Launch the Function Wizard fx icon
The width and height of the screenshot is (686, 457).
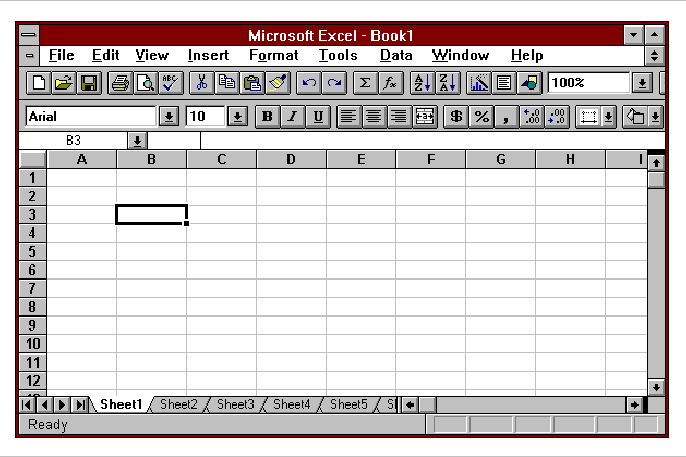[x=390, y=83]
